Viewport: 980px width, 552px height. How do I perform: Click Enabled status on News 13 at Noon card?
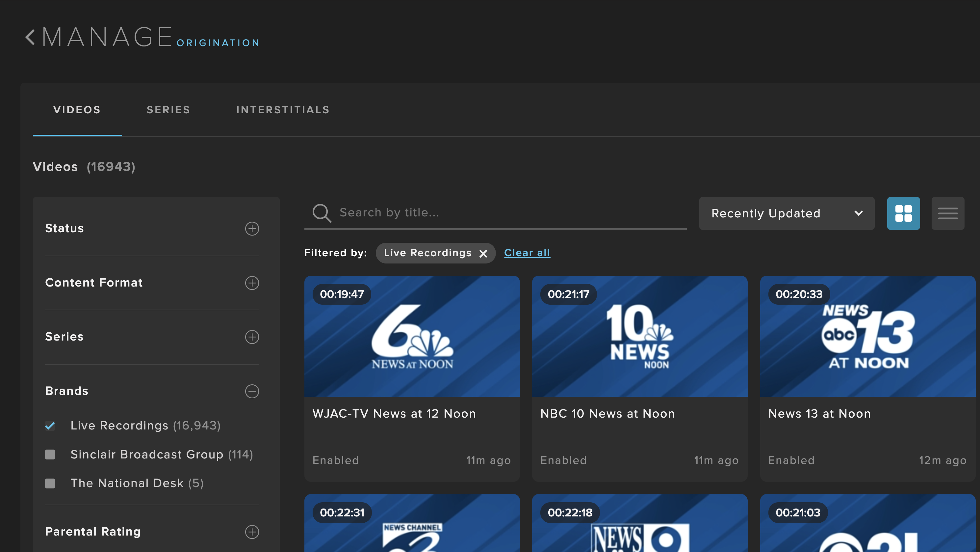click(x=791, y=461)
